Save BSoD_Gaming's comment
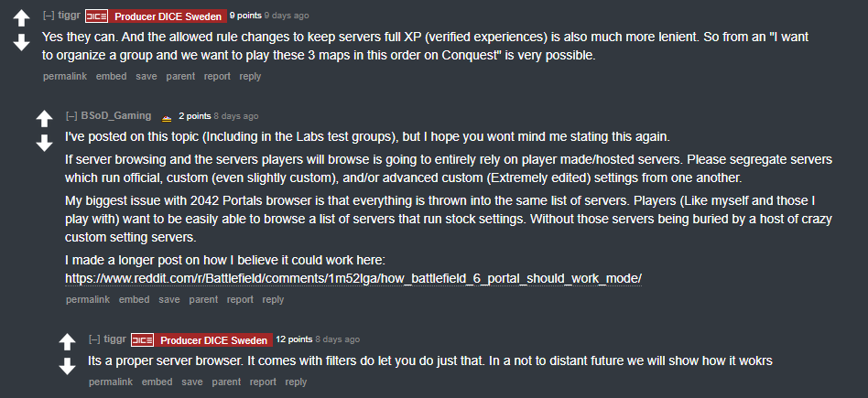 [168, 299]
